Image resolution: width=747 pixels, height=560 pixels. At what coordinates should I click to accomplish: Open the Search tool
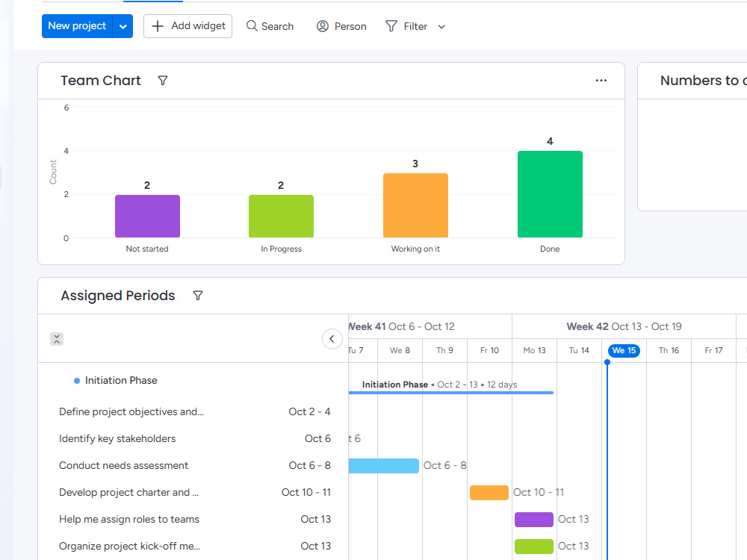tap(270, 26)
